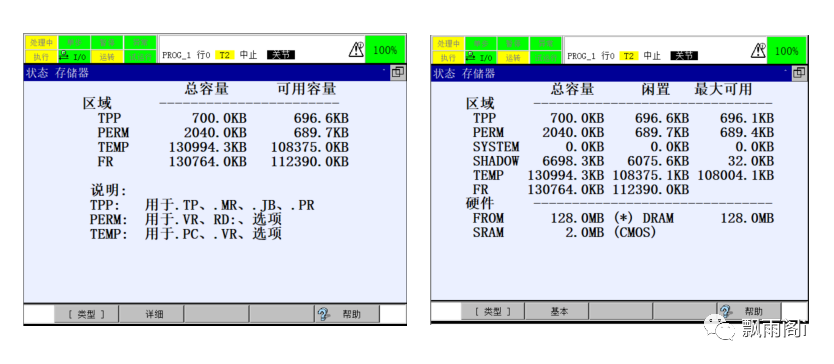The height and width of the screenshot is (364, 834).
Task: Click the 闲置 column header
Action: click(655, 89)
